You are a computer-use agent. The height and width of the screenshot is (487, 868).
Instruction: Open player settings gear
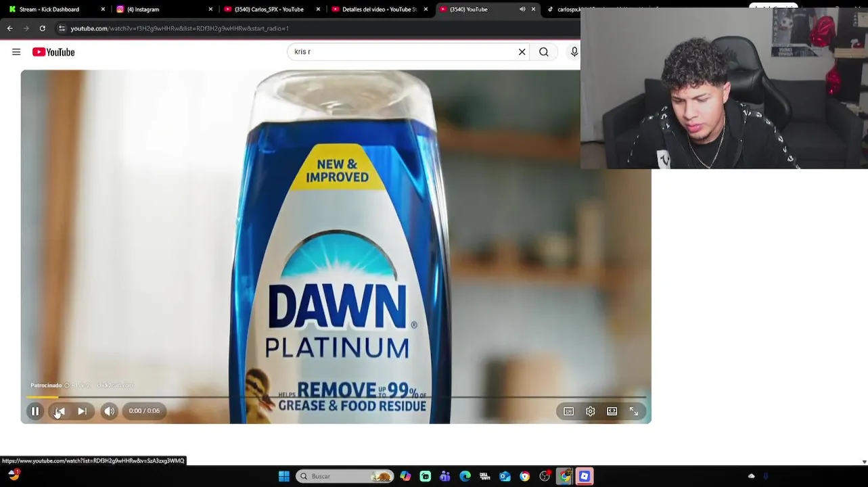(591, 411)
